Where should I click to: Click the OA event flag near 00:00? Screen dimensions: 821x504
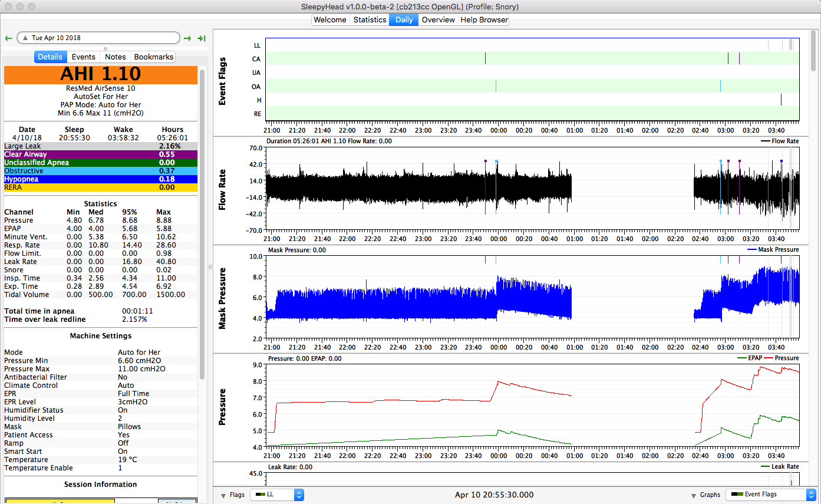[x=496, y=86]
